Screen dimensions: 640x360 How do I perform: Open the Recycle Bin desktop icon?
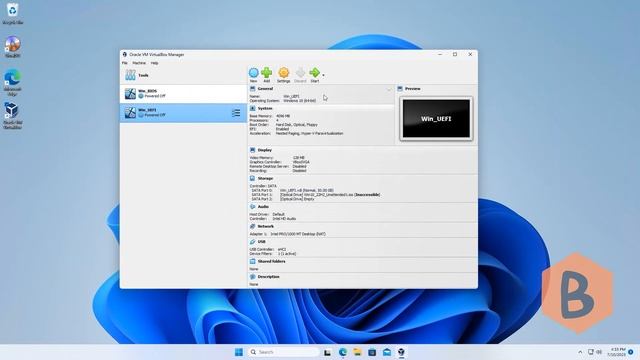click(x=12, y=13)
